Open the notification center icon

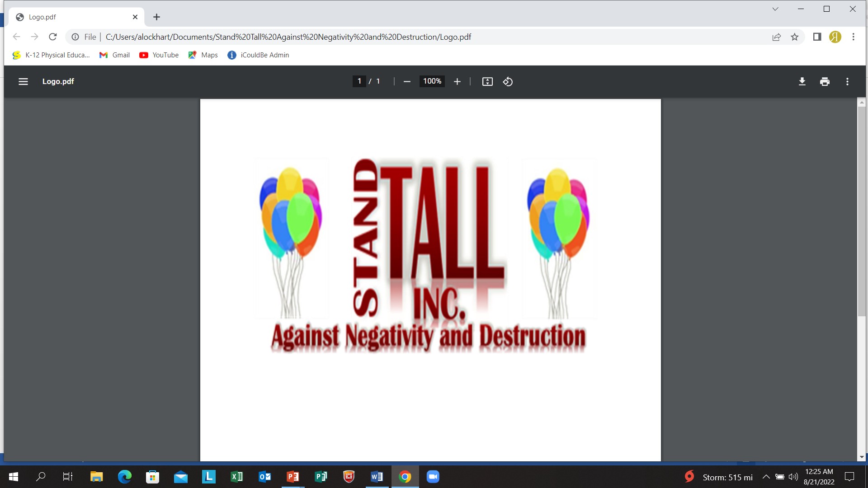click(x=849, y=477)
